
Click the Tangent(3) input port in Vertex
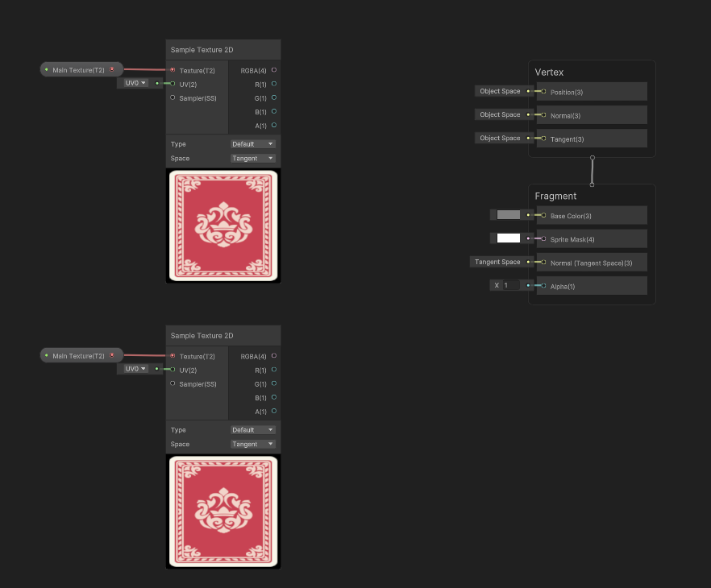coord(543,139)
